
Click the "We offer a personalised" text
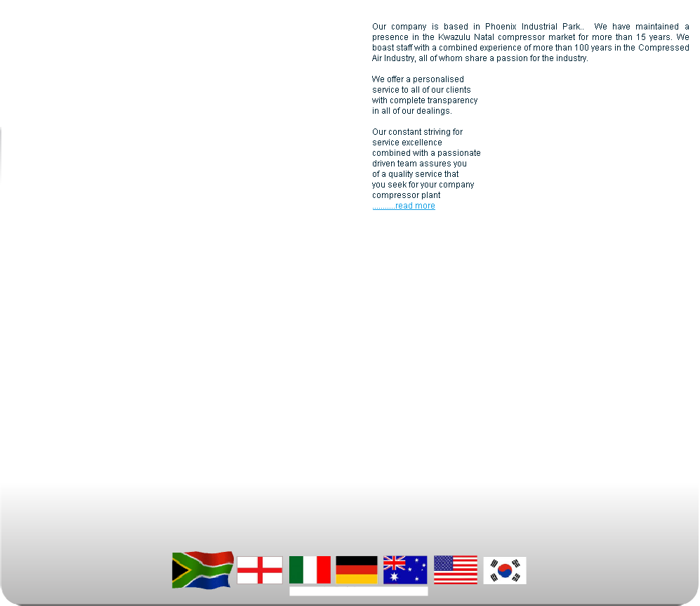tap(418, 79)
